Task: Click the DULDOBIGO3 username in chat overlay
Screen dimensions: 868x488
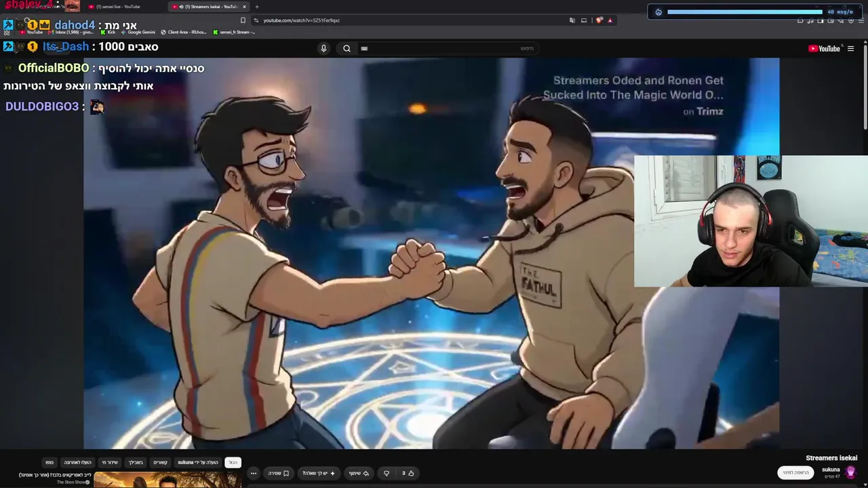Action: [x=42, y=106]
